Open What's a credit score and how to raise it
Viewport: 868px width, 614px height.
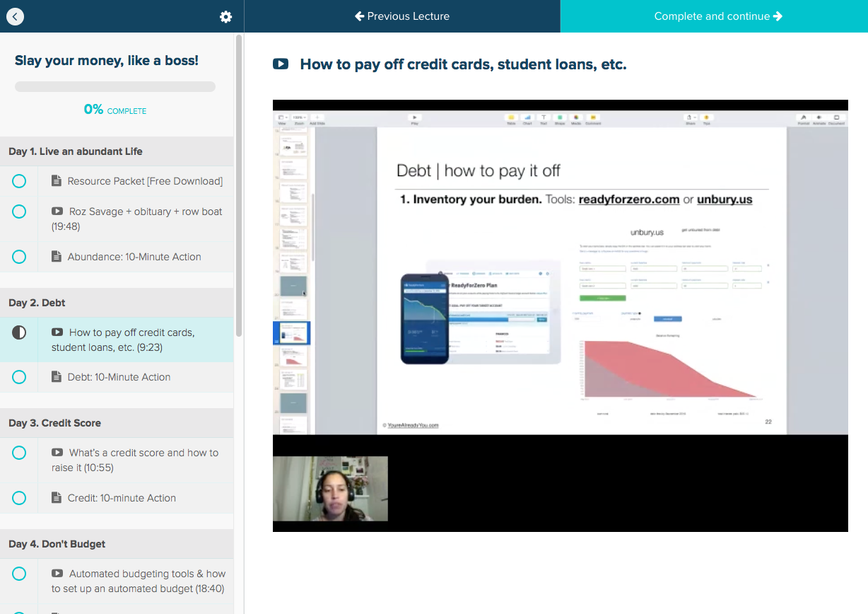click(117, 460)
